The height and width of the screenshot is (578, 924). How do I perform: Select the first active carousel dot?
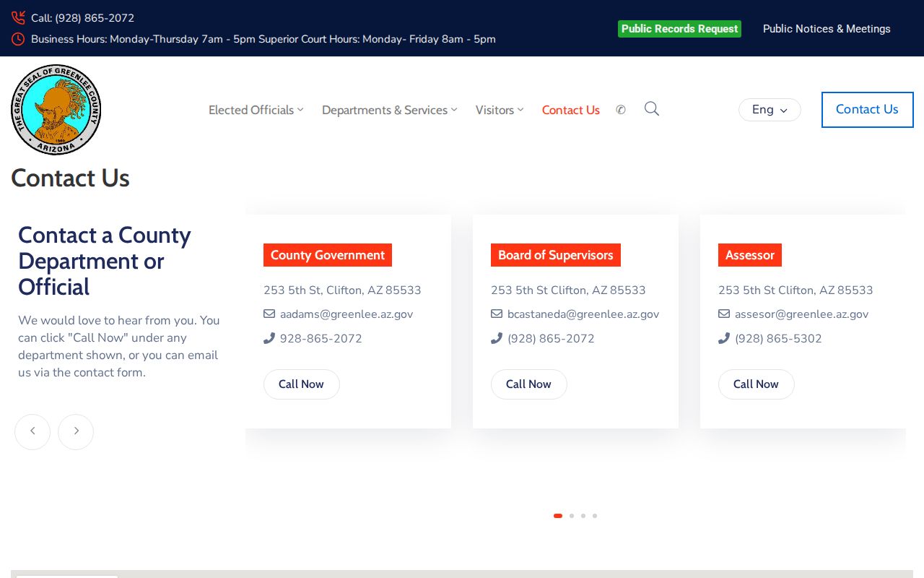pos(558,516)
